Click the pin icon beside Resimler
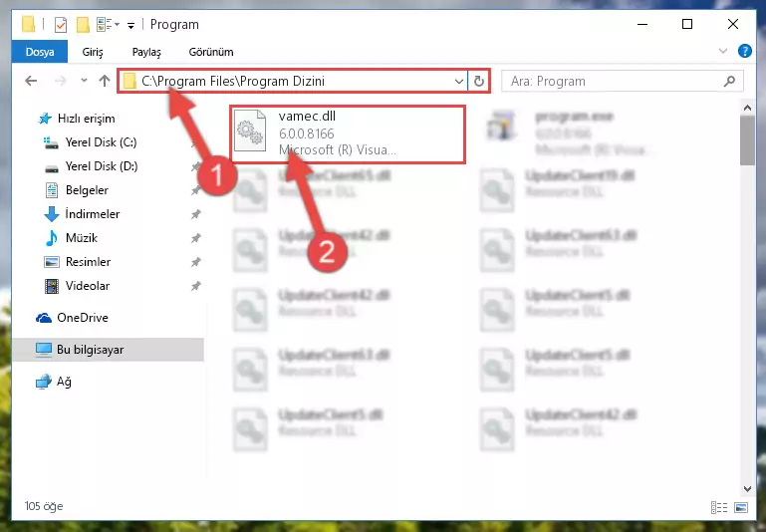Image resolution: width=766 pixels, height=532 pixels. pyautogui.click(x=196, y=262)
